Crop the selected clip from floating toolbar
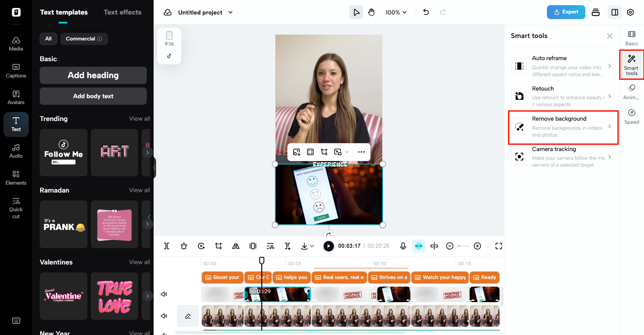Viewport: 644px width, 335px height. click(324, 152)
